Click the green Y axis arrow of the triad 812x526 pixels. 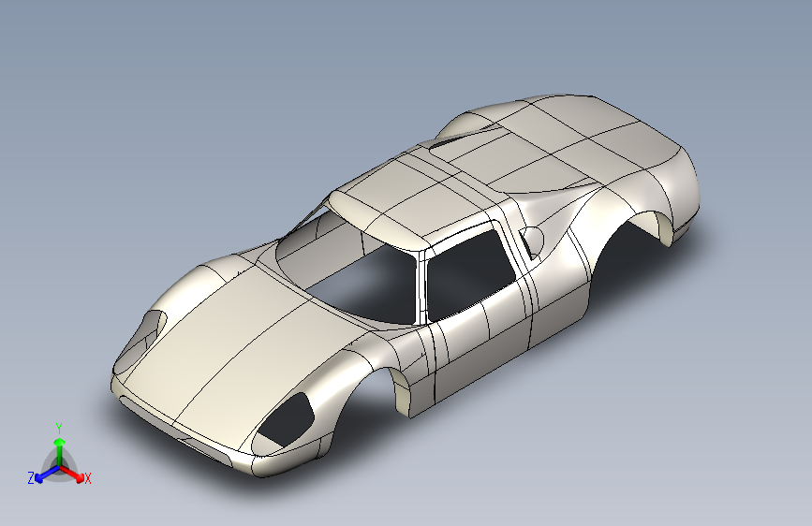point(60,451)
